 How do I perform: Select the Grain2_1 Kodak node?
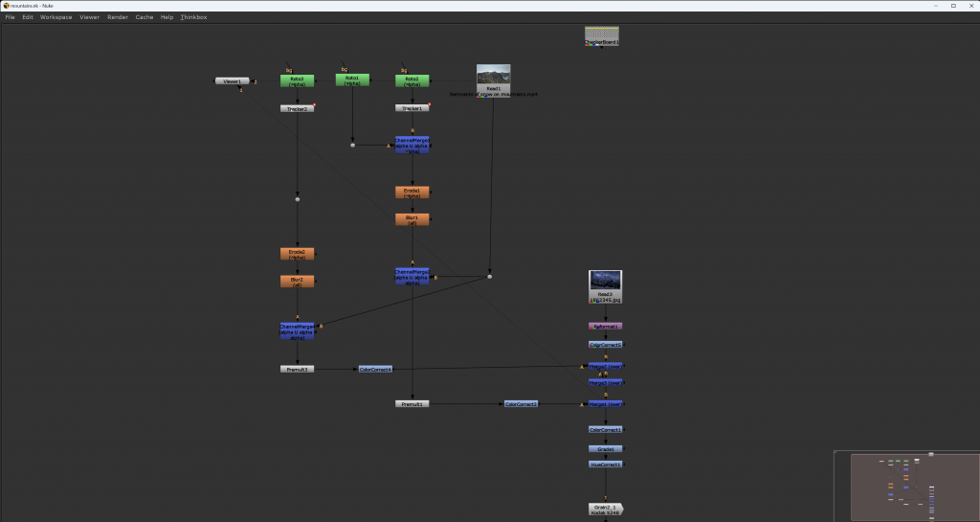click(605, 509)
